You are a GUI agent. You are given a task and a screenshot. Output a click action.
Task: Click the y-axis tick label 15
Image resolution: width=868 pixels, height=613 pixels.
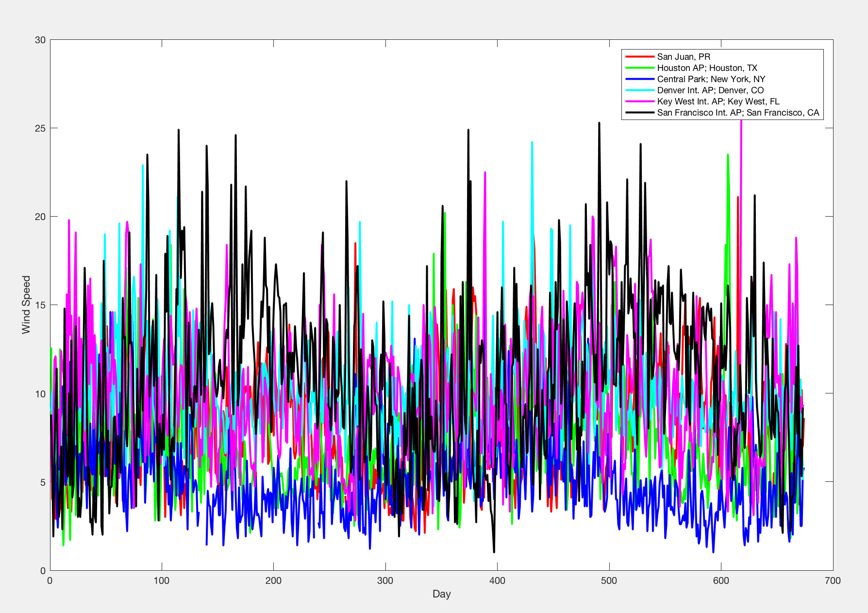(40, 305)
